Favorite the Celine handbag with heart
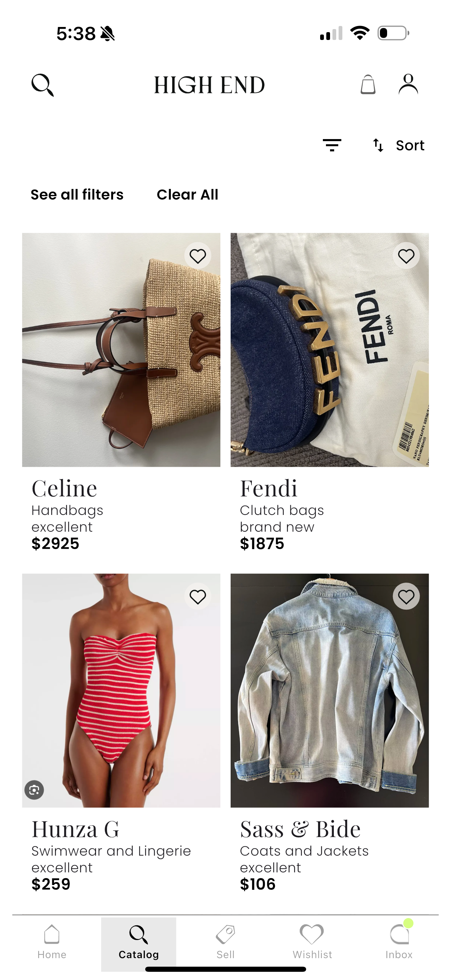The height and width of the screenshot is (980, 451). pos(198,256)
